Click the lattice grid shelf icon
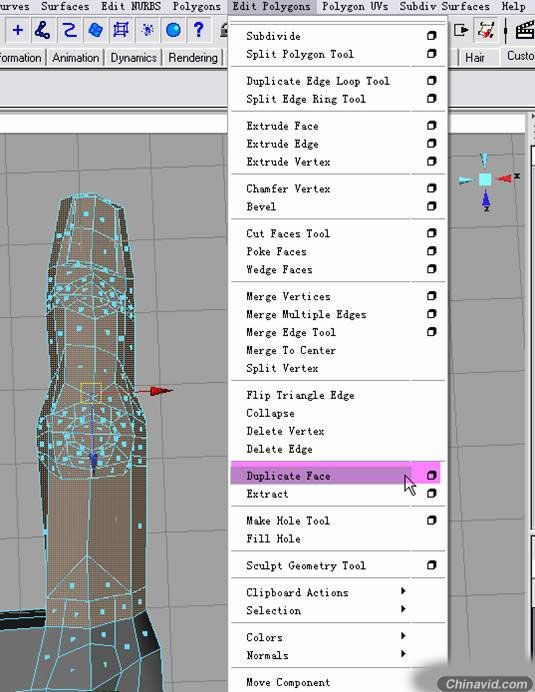Viewport: 535px width, 692px height. pyautogui.click(x=121, y=30)
